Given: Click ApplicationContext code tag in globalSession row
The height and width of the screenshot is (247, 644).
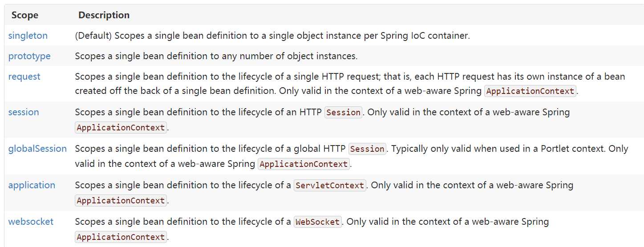Looking at the screenshot, I should (304, 164).
